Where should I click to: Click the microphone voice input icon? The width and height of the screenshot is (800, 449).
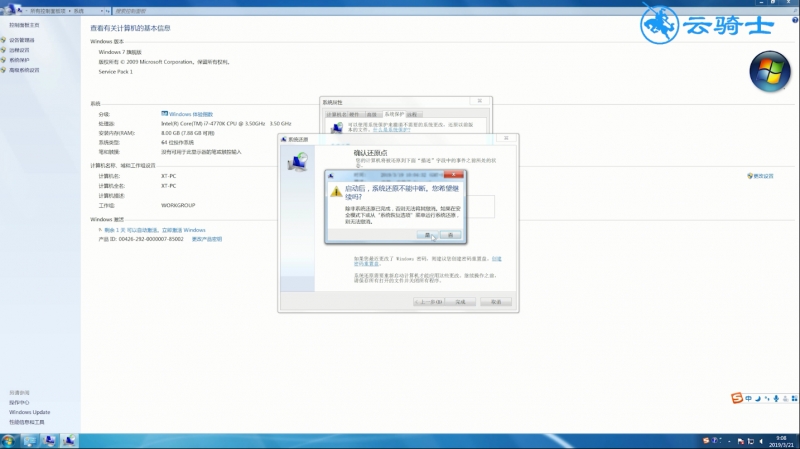[x=776, y=398]
